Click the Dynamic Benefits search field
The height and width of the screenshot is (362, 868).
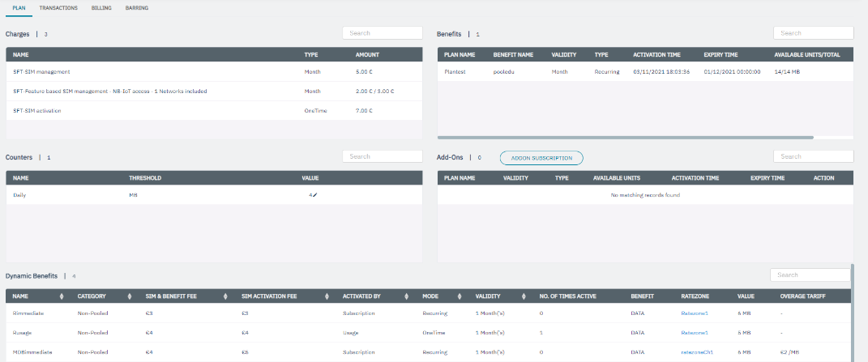pyautogui.click(x=810, y=275)
